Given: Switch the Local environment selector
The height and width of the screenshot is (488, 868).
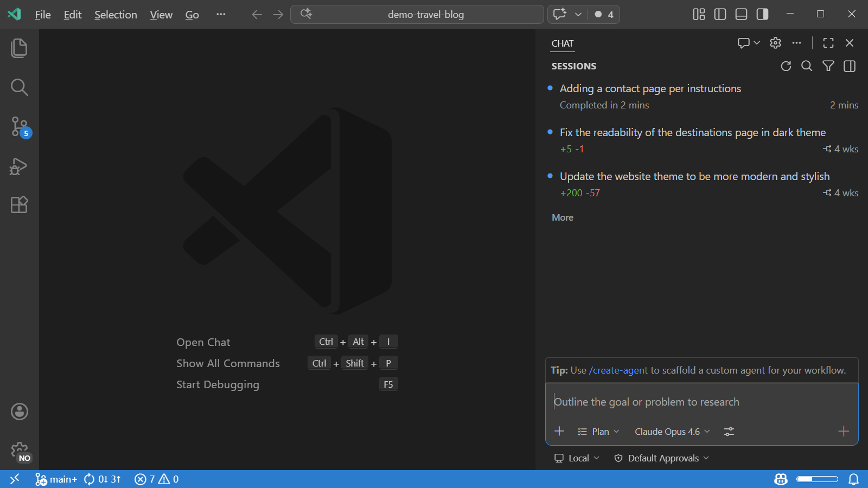Looking at the screenshot, I should (577, 458).
